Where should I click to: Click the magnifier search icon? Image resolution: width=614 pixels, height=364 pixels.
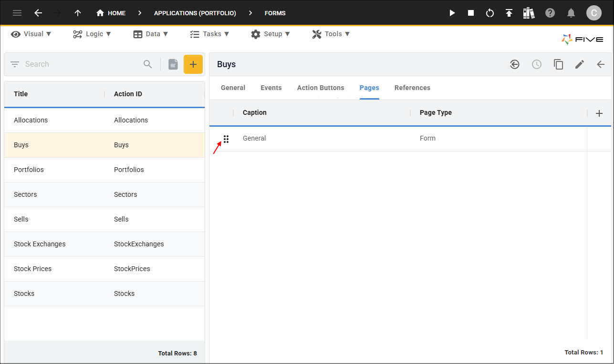pos(148,64)
